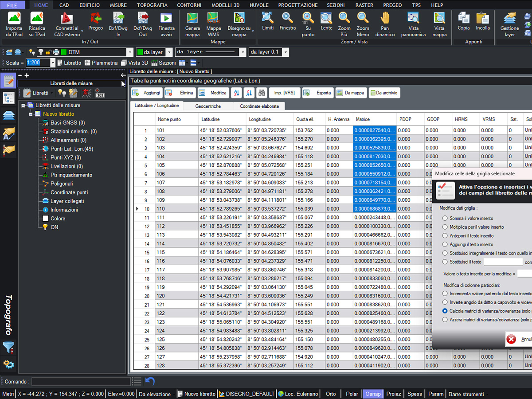532x399 pixels.
Task: Switch to Geocentriche tab
Action: coord(208,106)
